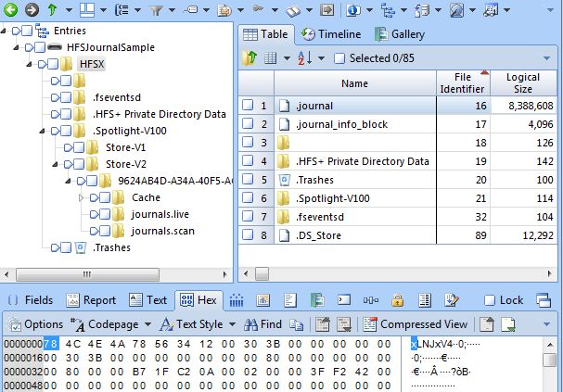Click the blue info icon in toolbar
Viewport: 563px width, 392px height.
353,10
